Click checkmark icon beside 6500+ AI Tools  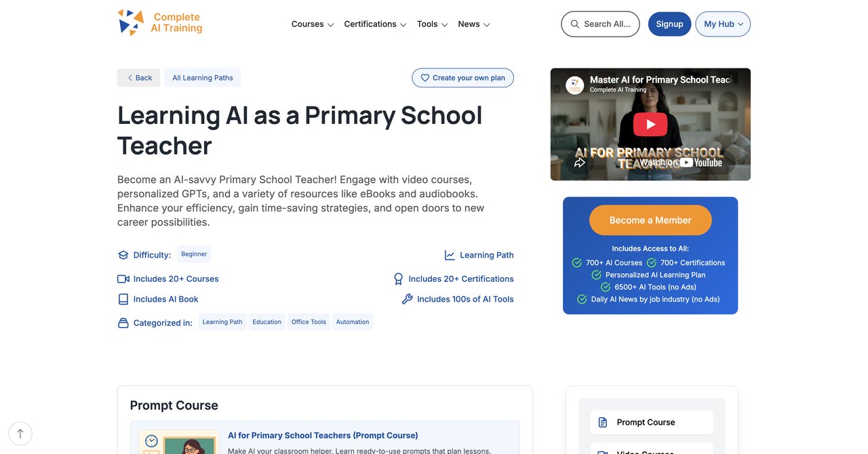pyautogui.click(x=606, y=287)
